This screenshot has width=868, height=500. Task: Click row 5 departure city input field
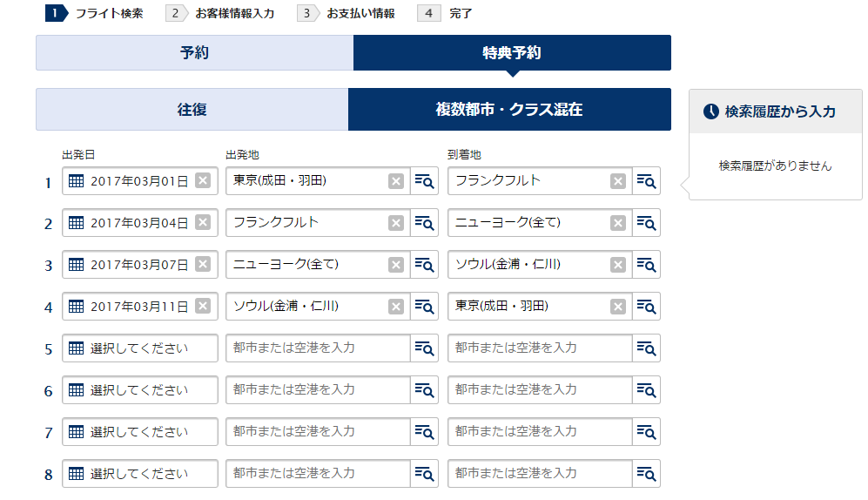point(318,348)
